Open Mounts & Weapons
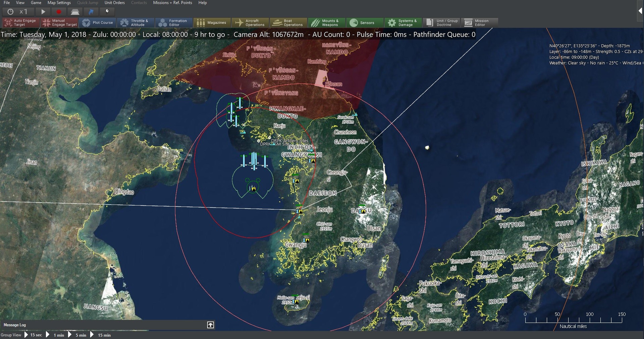This screenshot has height=339, width=644. click(326, 22)
